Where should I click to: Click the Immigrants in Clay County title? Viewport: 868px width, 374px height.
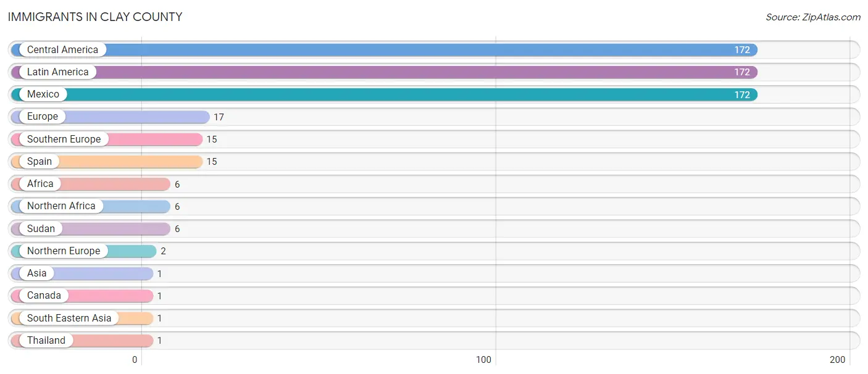coord(95,17)
